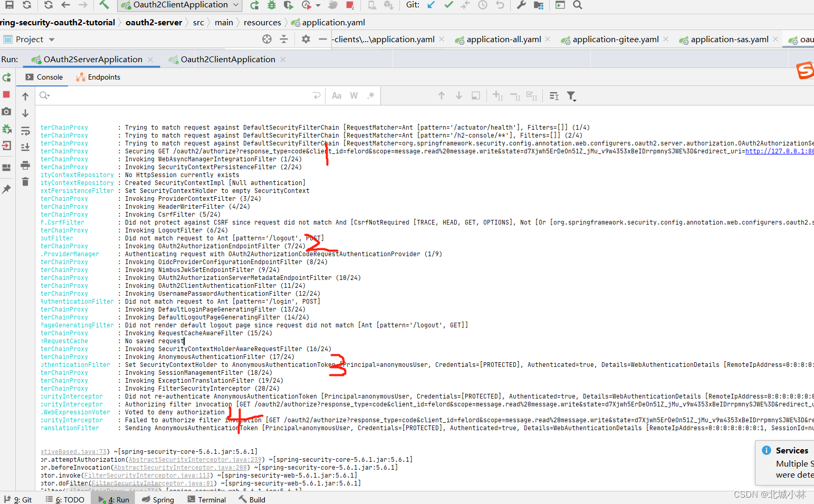814x504 pixels.
Task: Click the Exit icon in Run sidebar
Action: coord(6,146)
